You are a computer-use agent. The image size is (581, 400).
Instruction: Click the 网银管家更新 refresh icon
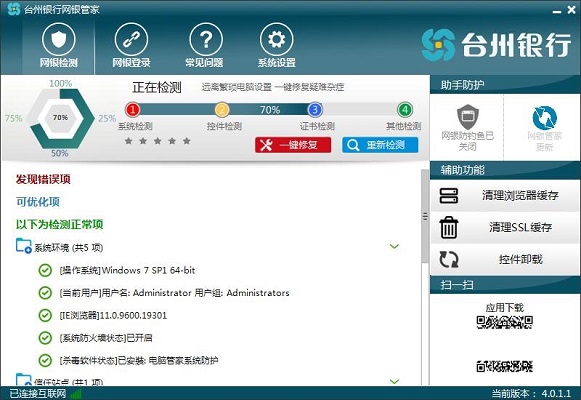544,118
